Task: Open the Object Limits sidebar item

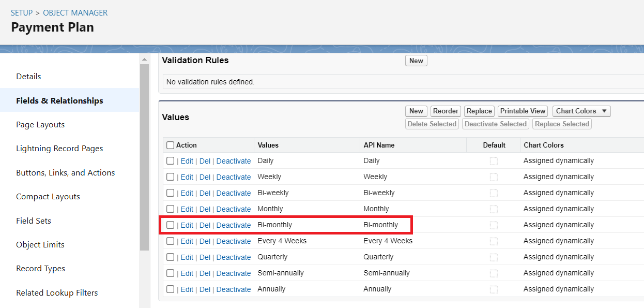Action: tap(40, 245)
